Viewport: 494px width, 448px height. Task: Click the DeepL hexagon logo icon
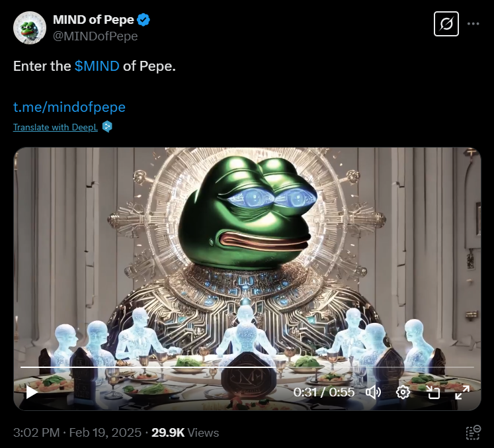coord(107,127)
